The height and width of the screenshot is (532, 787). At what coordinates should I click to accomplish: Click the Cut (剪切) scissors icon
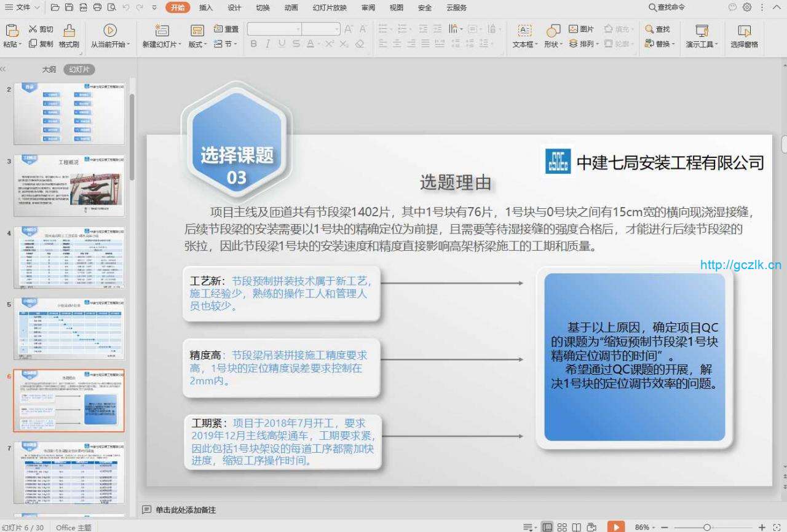[33, 29]
